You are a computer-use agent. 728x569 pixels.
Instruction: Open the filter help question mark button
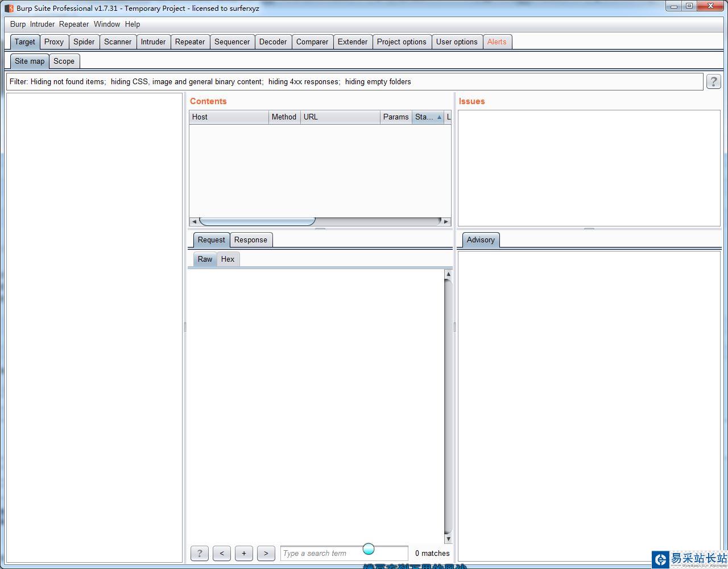[713, 81]
